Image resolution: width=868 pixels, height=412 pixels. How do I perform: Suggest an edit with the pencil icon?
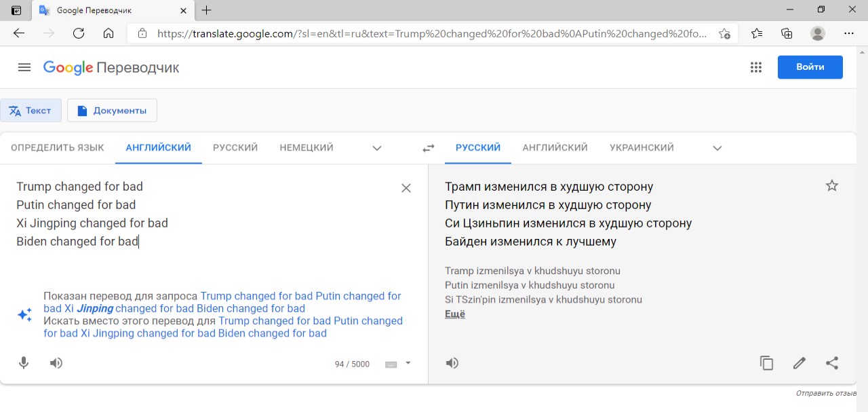tap(800, 363)
